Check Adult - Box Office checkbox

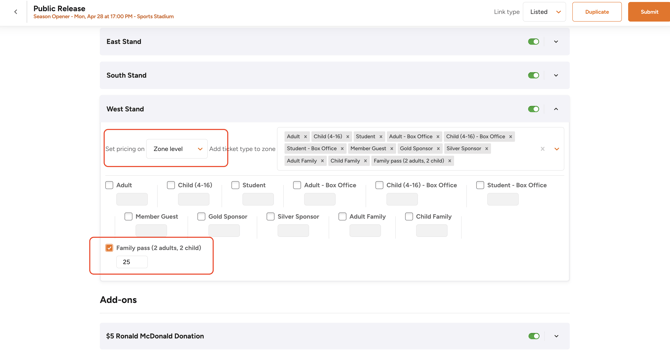point(297,185)
